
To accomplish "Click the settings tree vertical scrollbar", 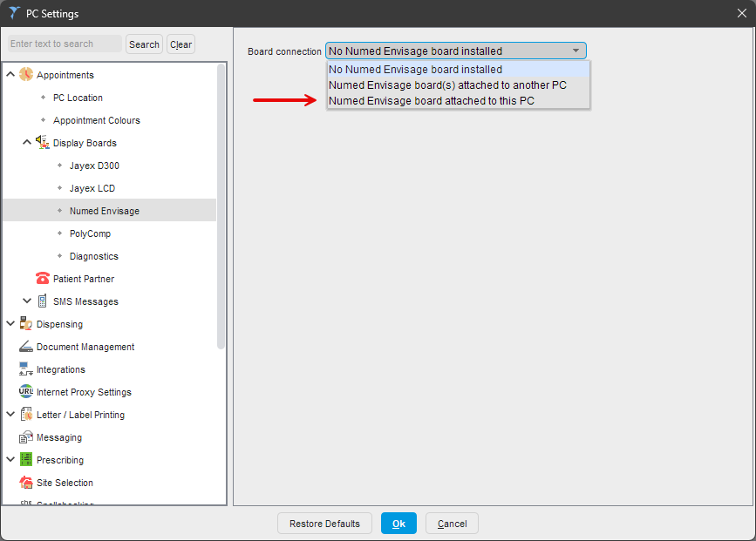I will pyautogui.click(x=221, y=209).
